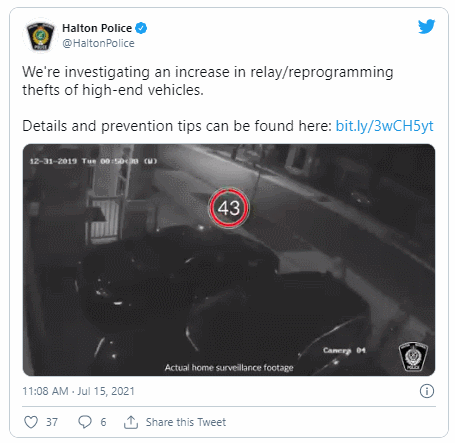The height and width of the screenshot is (443, 455).
Task: Click the Twitter bird logo
Action: tap(427, 26)
